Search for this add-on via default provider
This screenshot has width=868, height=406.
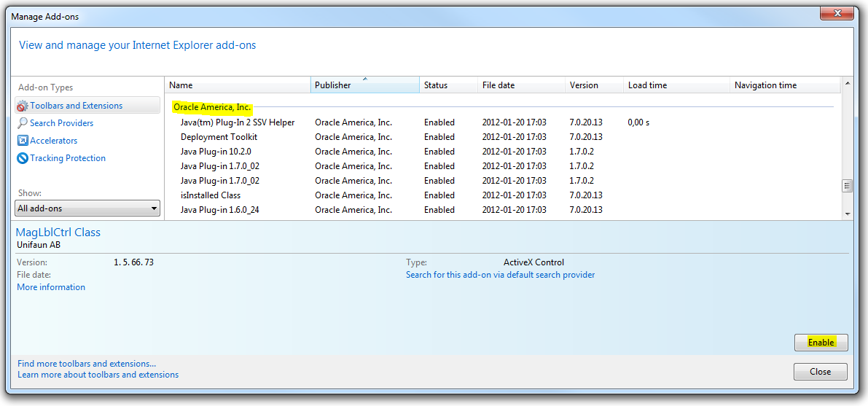coord(501,275)
